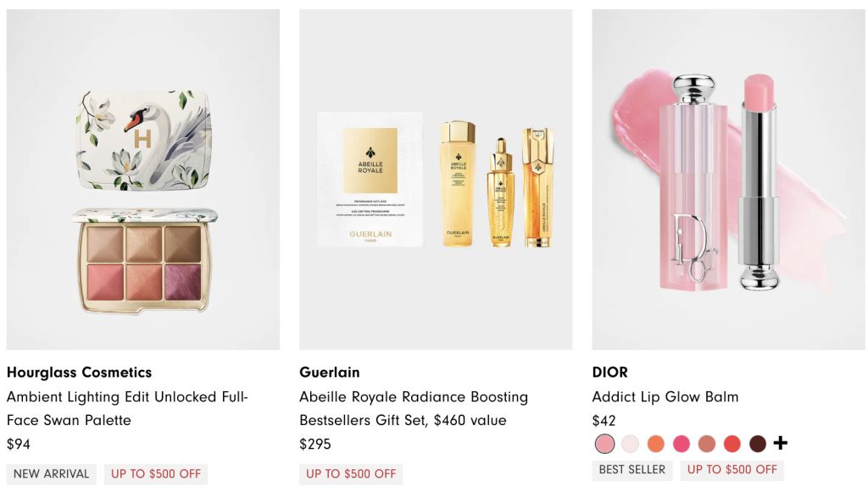This screenshot has height=492, width=868.
Task: Choose the orange coral shade swatch
Action: click(x=655, y=444)
